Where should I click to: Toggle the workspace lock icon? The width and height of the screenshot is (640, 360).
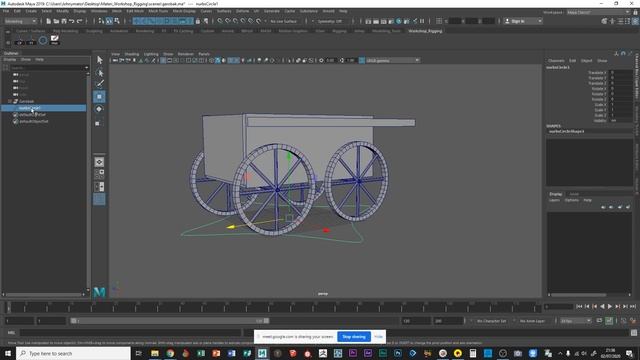pos(635,12)
